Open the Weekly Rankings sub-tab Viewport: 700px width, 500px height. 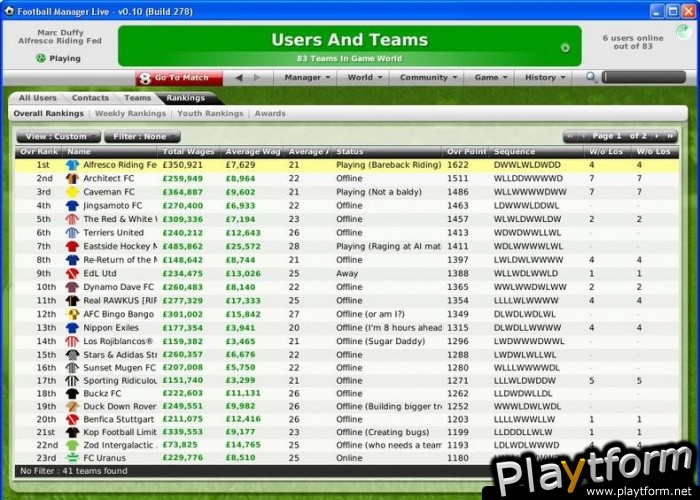pyautogui.click(x=130, y=113)
